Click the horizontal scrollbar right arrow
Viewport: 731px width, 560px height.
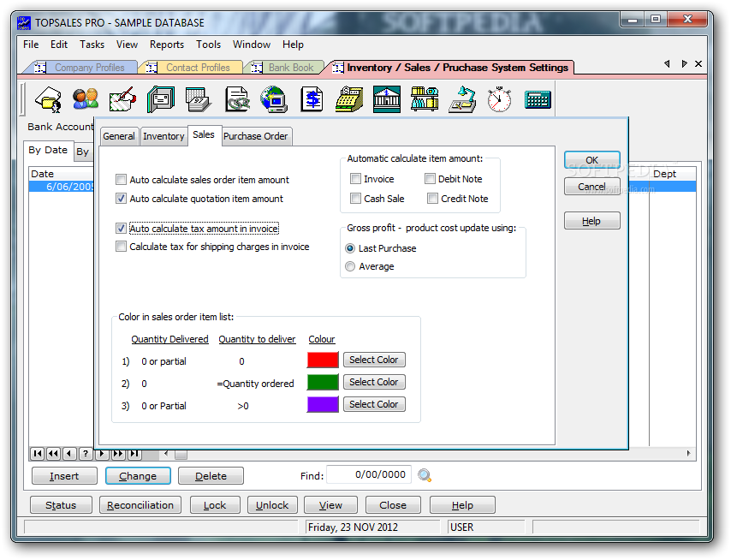[688, 453]
